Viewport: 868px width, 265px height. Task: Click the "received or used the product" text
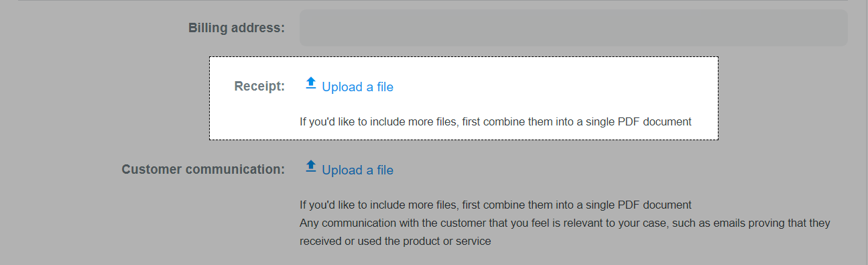pos(395,242)
